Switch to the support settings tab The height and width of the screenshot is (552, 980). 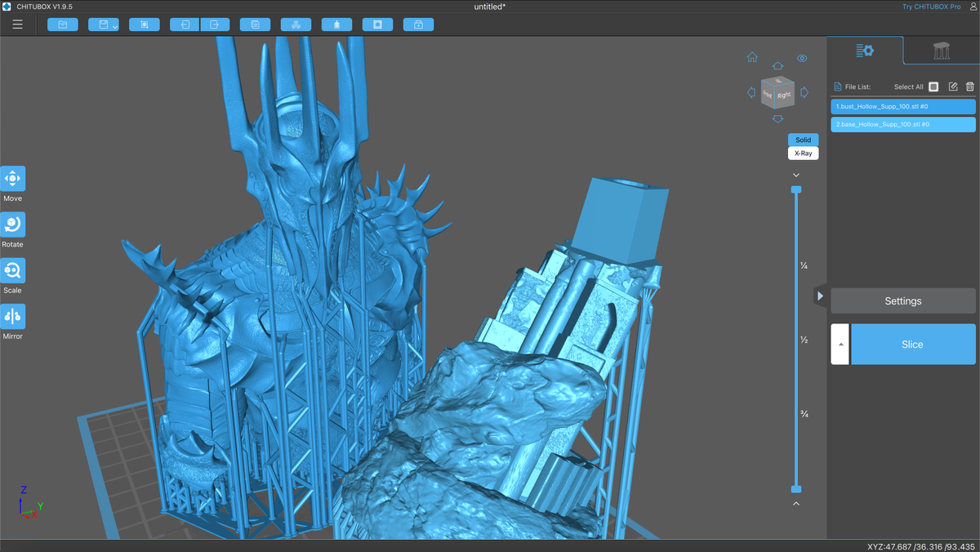tap(941, 51)
